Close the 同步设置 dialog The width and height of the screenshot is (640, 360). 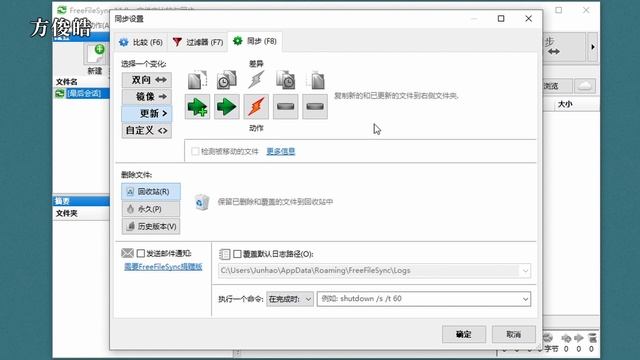point(528,19)
